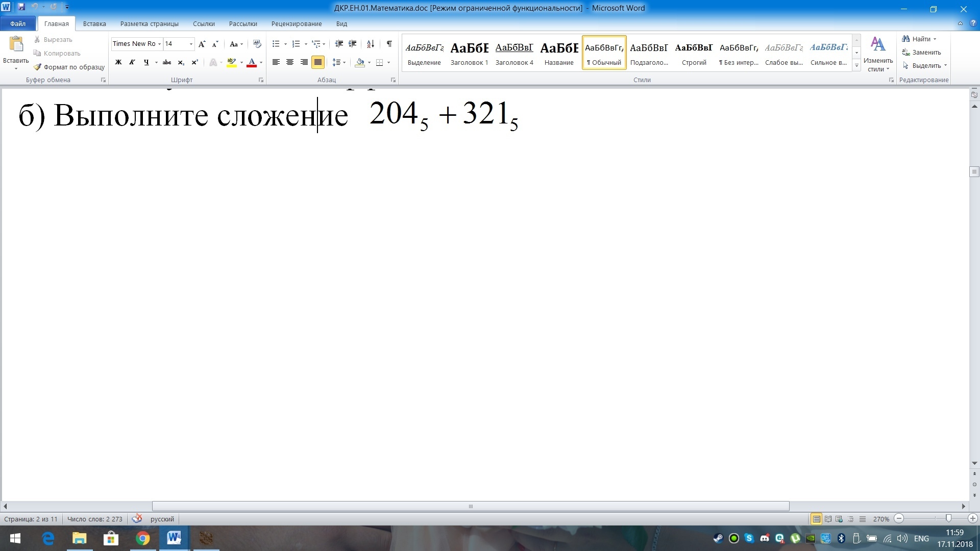The image size is (980, 551).
Task: Apply subscript formatting
Action: tap(181, 62)
